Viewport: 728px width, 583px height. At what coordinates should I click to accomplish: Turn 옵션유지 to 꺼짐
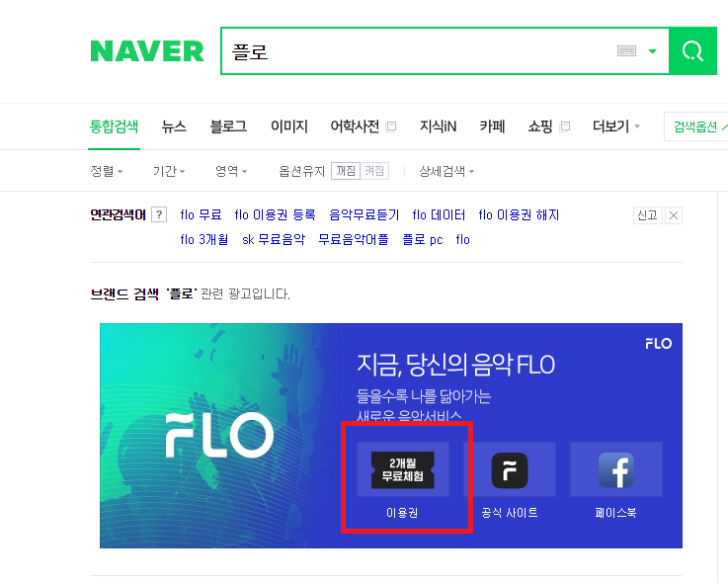click(346, 171)
